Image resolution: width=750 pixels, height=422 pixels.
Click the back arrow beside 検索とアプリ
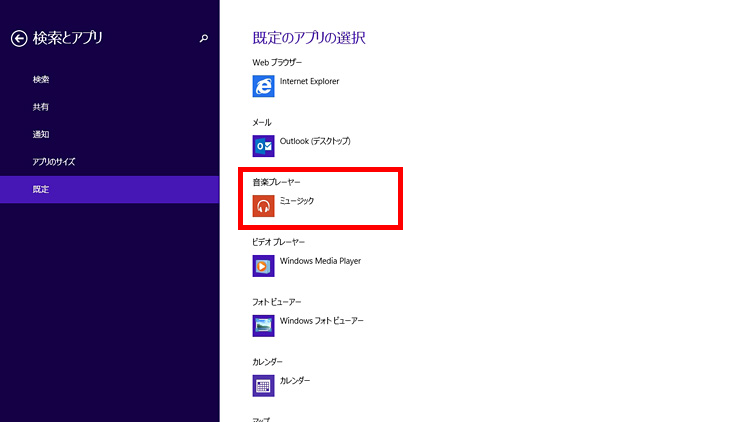[19, 38]
